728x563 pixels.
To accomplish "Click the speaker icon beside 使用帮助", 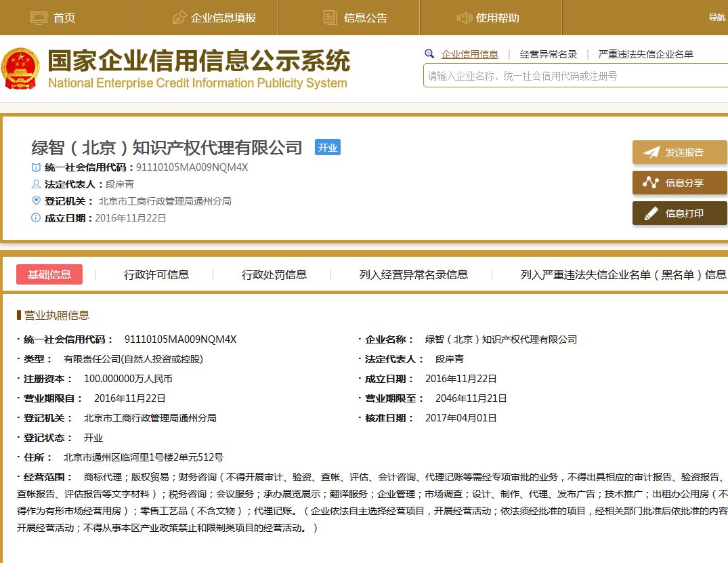I will tap(465, 18).
